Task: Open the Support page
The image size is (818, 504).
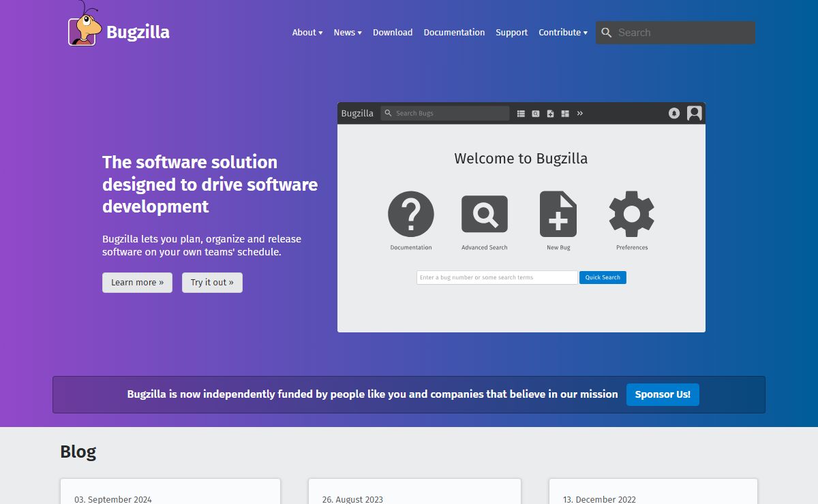Action: (x=511, y=33)
